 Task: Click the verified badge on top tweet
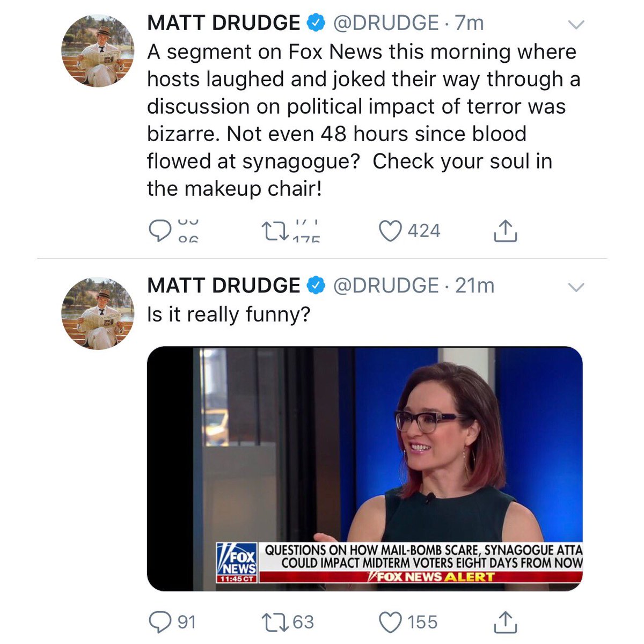[x=316, y=23]
